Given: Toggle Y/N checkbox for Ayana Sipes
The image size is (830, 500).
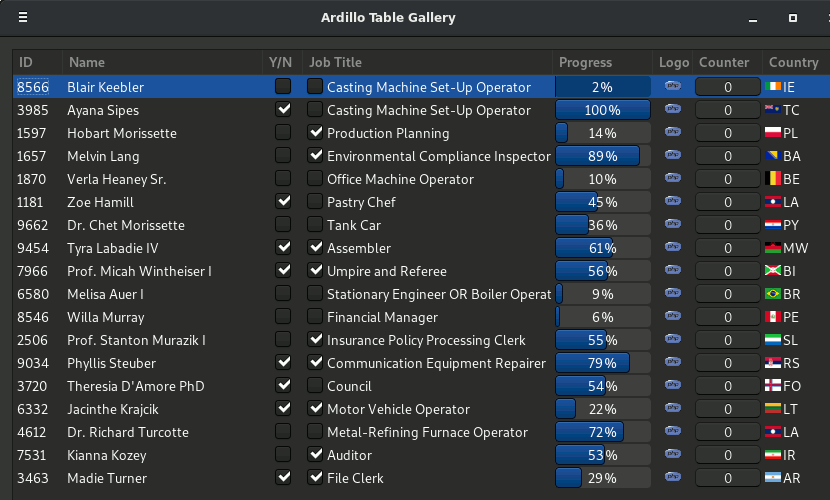Looking at the screenshot, I should [284, 110].
